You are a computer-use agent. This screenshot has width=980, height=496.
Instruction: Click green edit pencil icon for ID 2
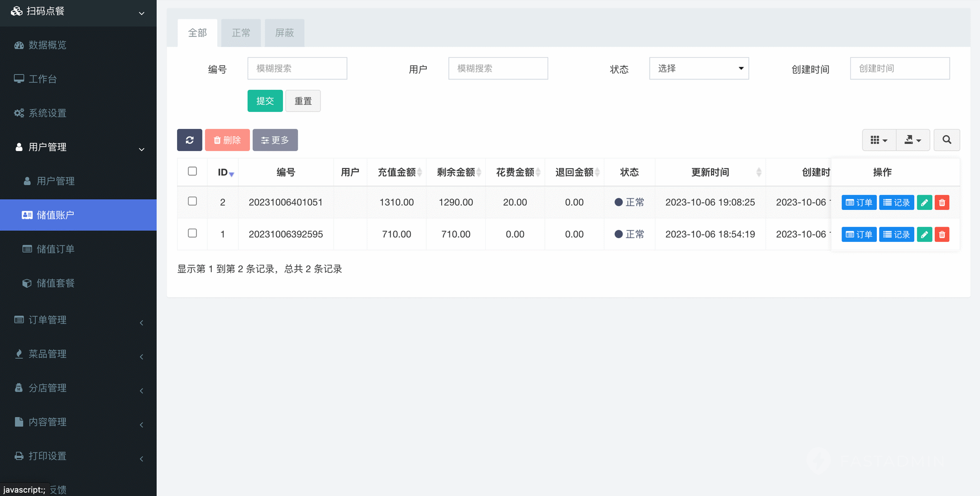924,203
